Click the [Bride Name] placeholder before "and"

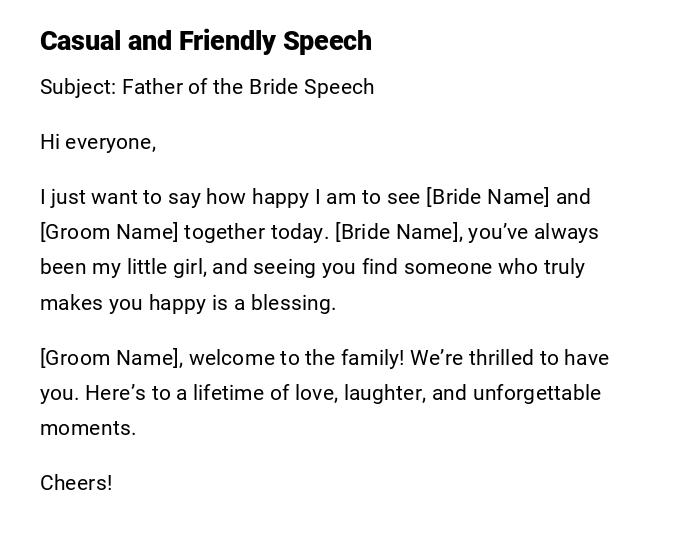click(487, 197)
